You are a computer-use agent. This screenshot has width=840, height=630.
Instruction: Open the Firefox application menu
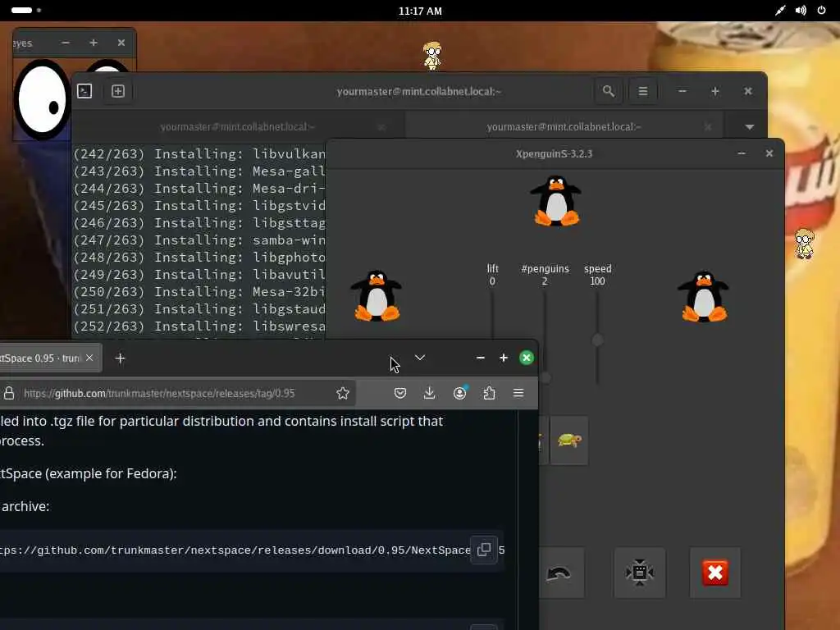518,393
